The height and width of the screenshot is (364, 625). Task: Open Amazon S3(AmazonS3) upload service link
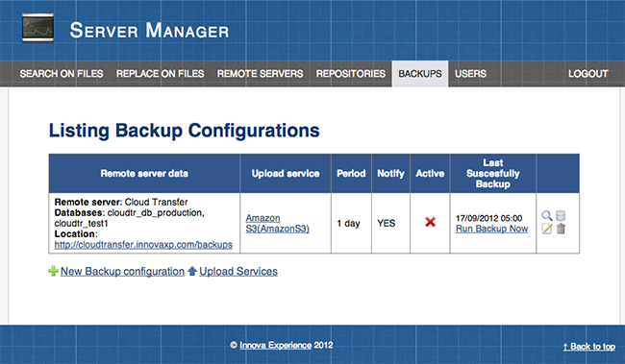point(278,224)
